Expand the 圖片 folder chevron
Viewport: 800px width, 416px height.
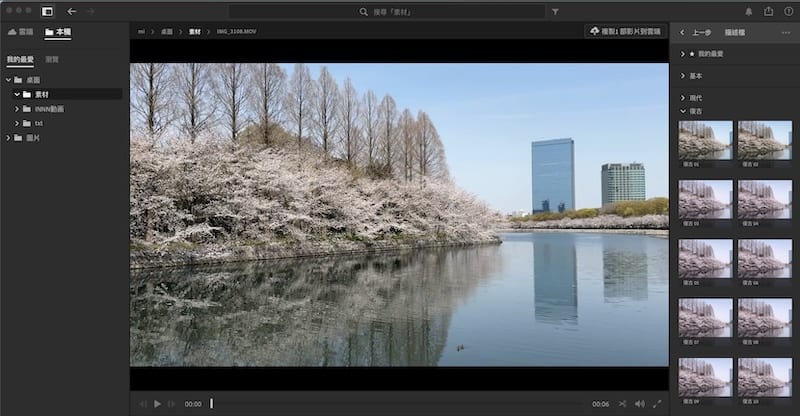9,138
